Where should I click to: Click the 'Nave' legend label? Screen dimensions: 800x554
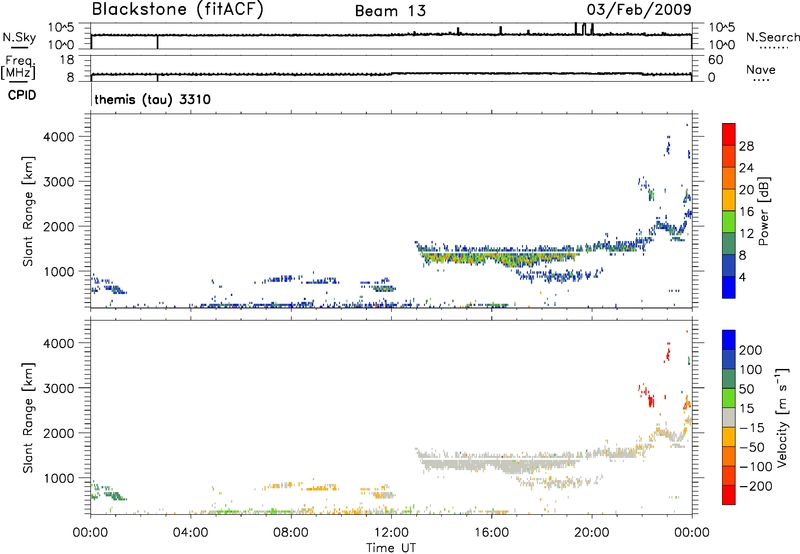tap(761, 69)
